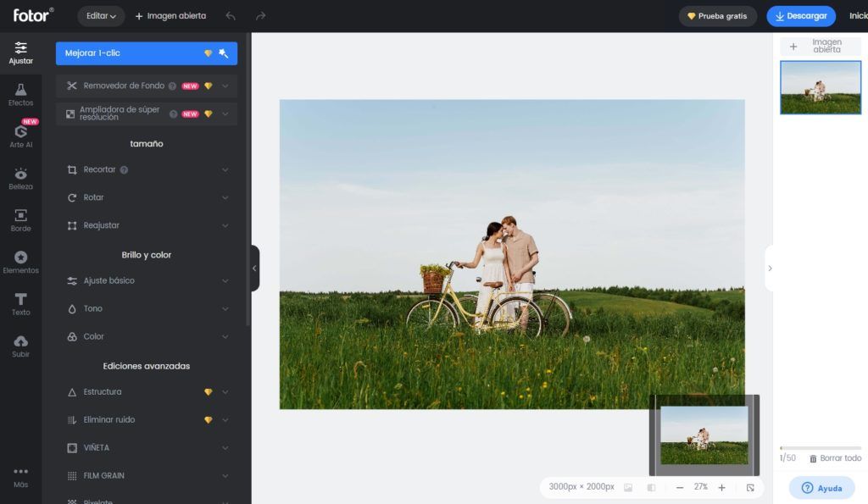Expand the right image panel arrow
The height and width of the screenshot is (504, 868).
[770, 268]
